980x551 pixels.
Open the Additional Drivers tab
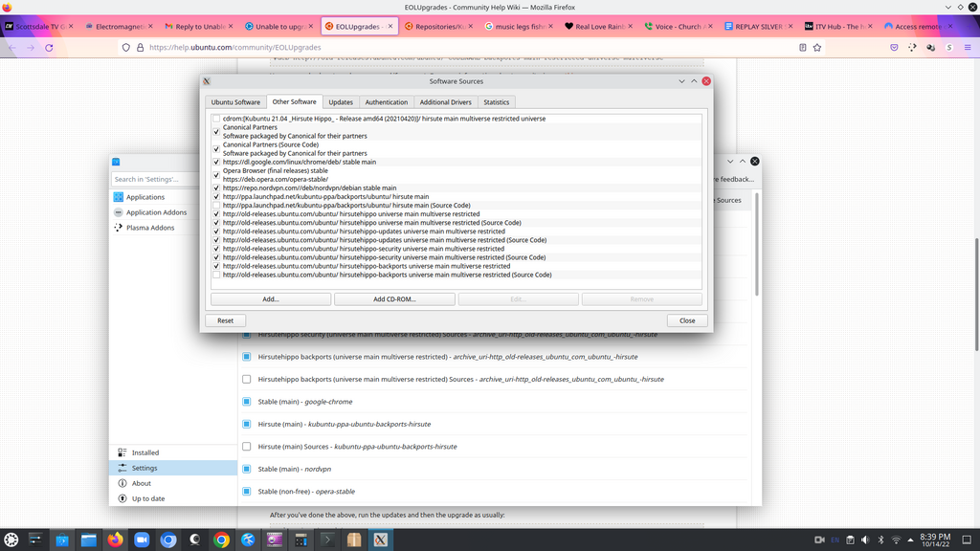pyautogui.click(x=445, y=101)
